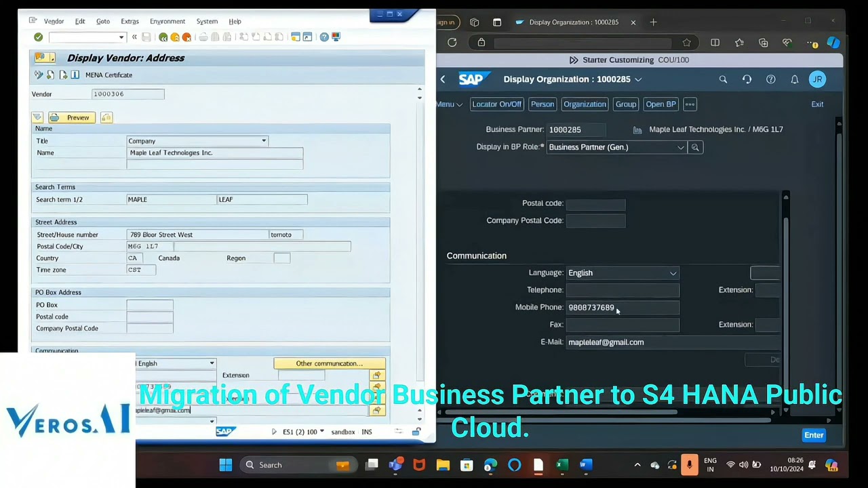Open the Goto menu
This screenshot has height=488, width=868.
click(103, 21)
